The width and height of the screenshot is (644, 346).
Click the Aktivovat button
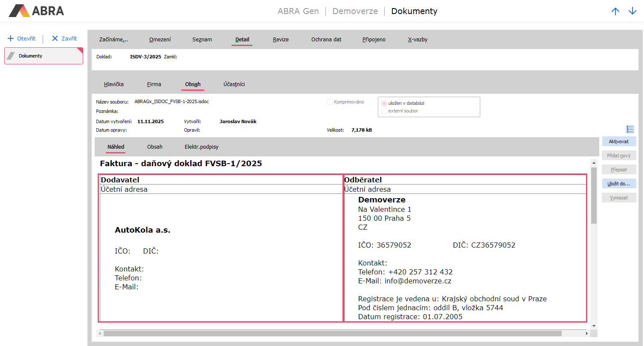pos(619,141)
